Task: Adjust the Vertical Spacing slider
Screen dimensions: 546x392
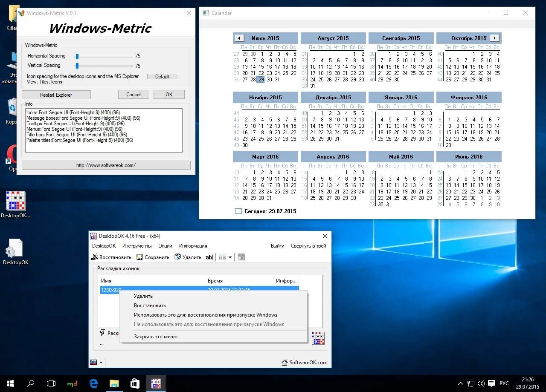Action: pos(77,66)
